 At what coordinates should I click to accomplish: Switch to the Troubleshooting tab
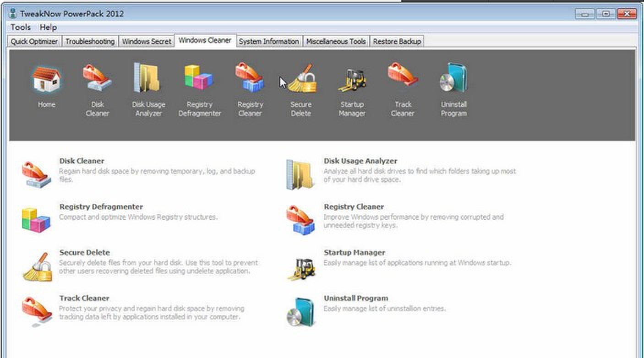(90, 41)
